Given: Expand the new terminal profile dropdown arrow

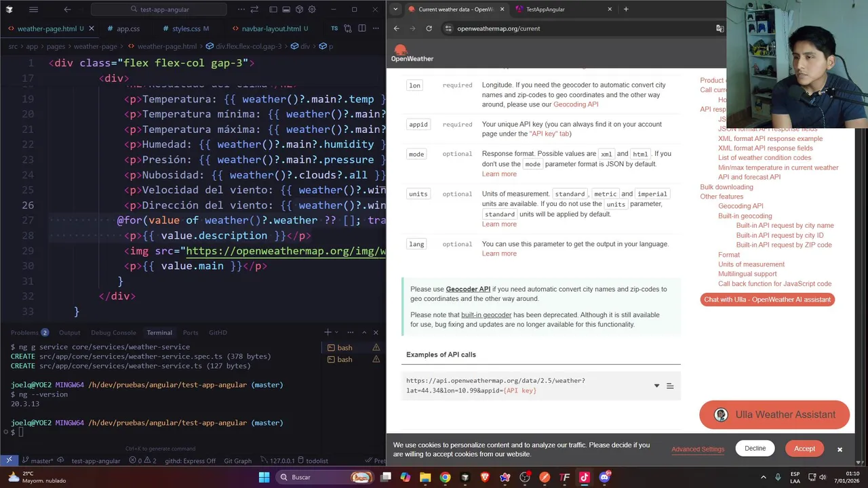Looking at the screenshot, I should 338,332.
